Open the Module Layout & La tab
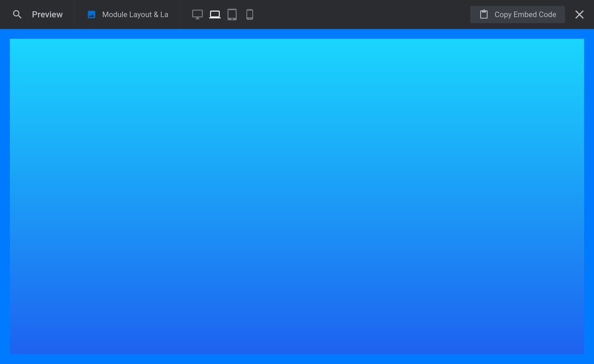This screenshot has width=594, height=364. [x=127, y=15]
